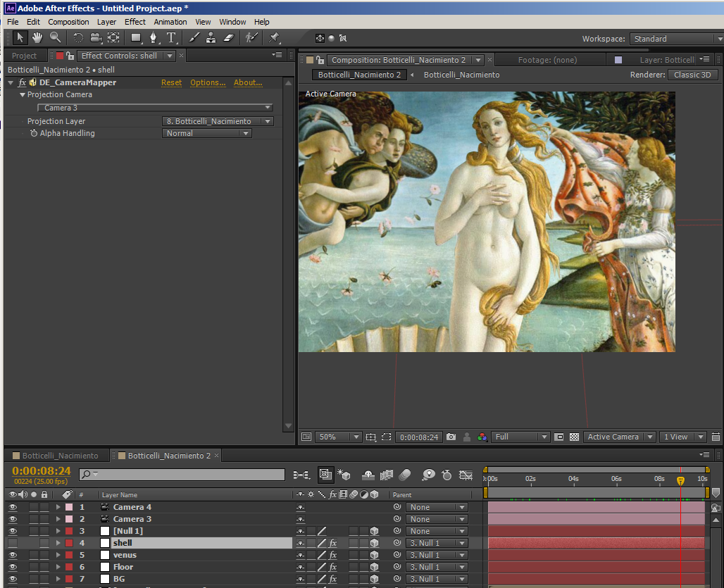724x588 pixels.
Task: Click the Puppet Pin tool
Action: (x=274, y=38)
